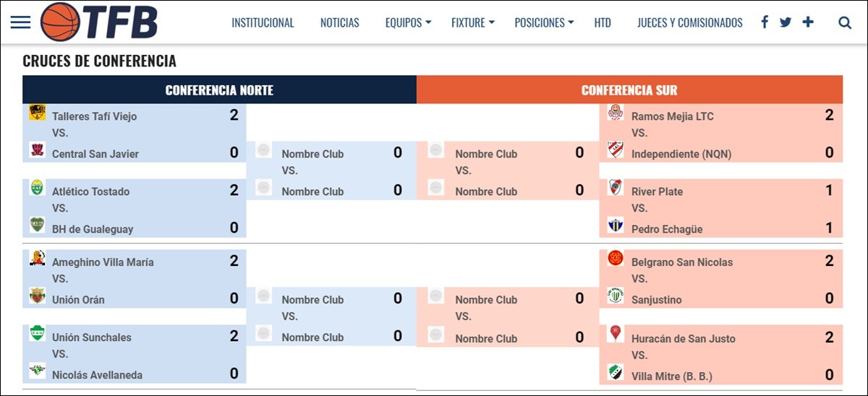This screenshot has width=868, height=396.
Task: Open the Noticias menu item
Action: coord(340,22)
